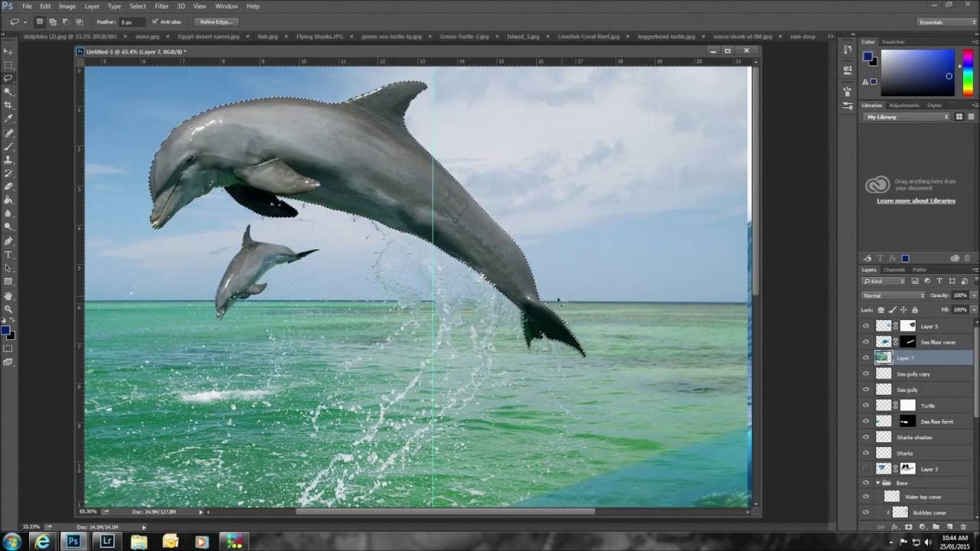Viewport: 980px width, 551px height.
Task: Click Intersect with selection icon
Action: click(79, 21)
